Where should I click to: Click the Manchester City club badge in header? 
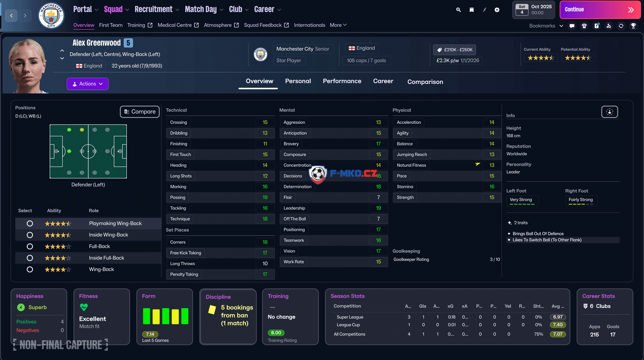(x=51, y=16)
